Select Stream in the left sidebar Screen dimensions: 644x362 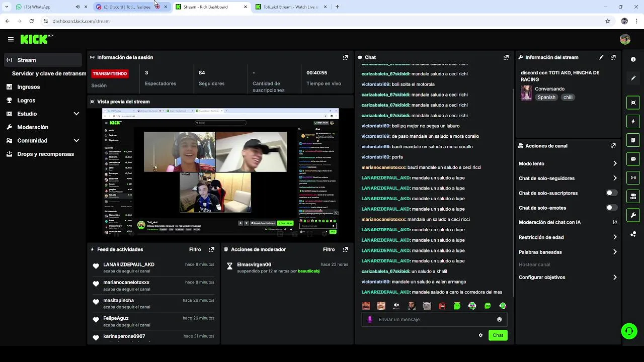tap(43, 60)
